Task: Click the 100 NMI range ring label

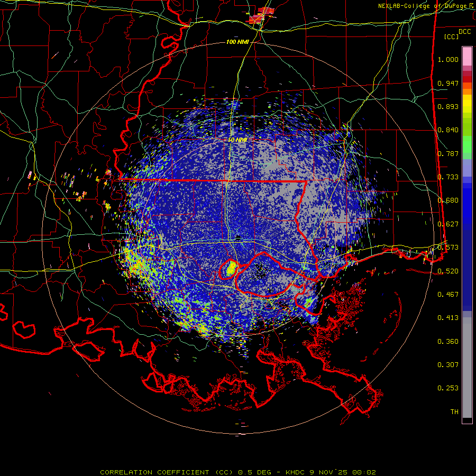Action: (237, 42)
